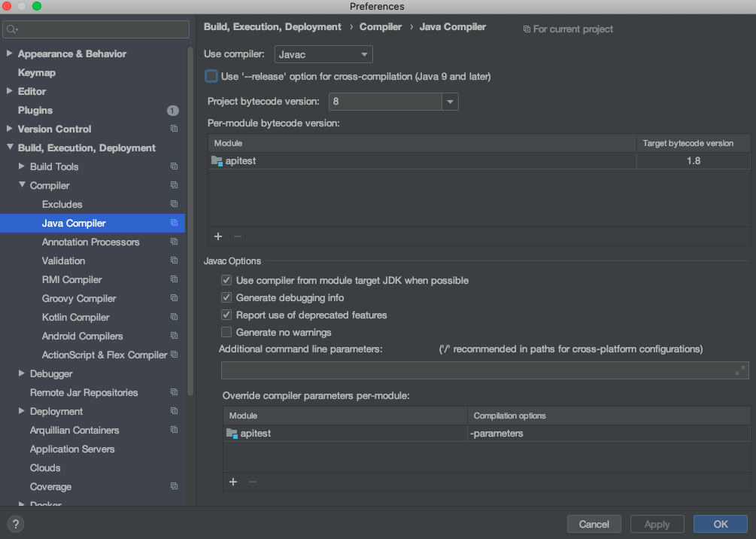The width and height of the screenshot is (756, 539).
Task: Click the help question mark icon
Action: point(15,524)
